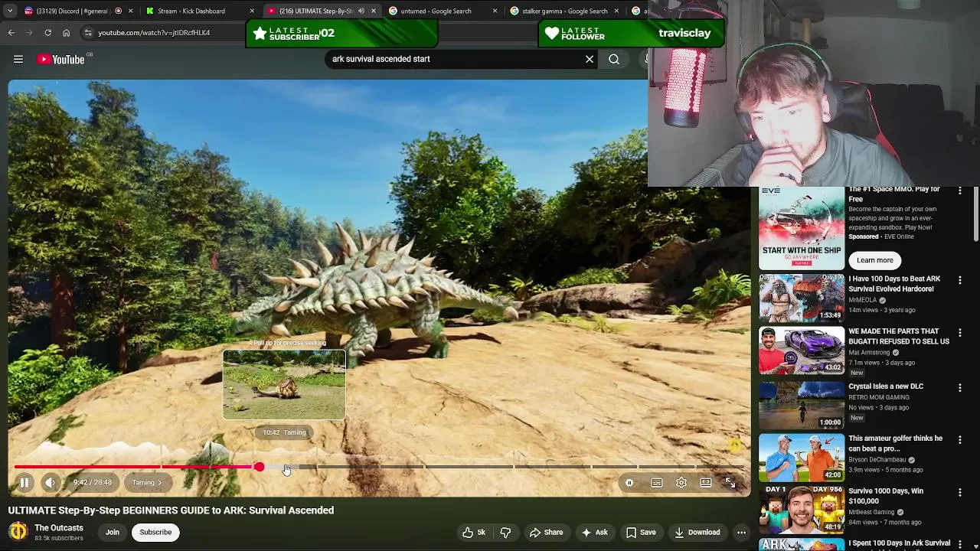Reload the page
Screen dimensions: 980x551
47,33
